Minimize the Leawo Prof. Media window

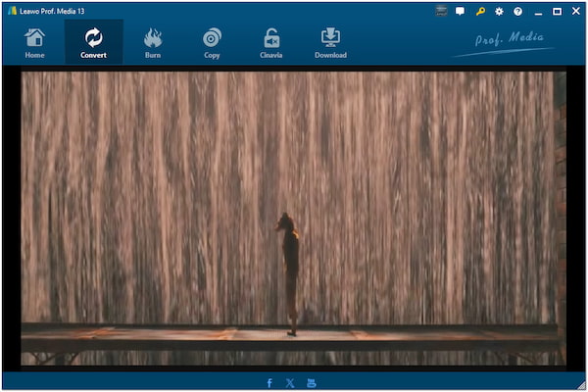538,12
